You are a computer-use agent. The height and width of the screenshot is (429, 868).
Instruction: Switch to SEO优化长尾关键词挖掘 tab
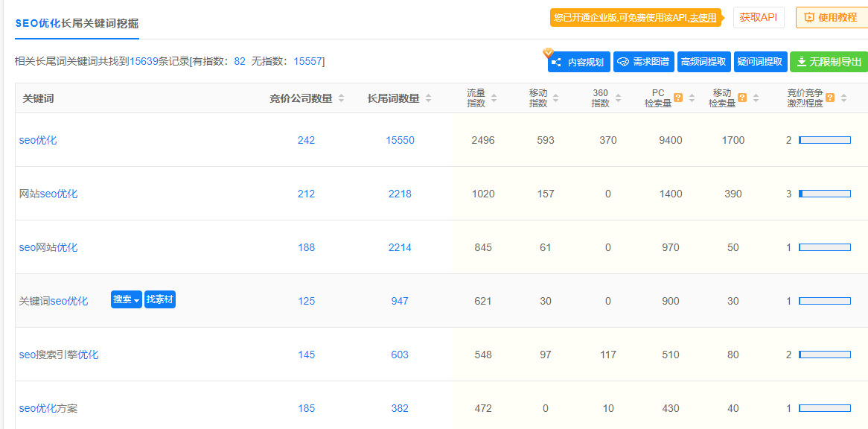77,23
